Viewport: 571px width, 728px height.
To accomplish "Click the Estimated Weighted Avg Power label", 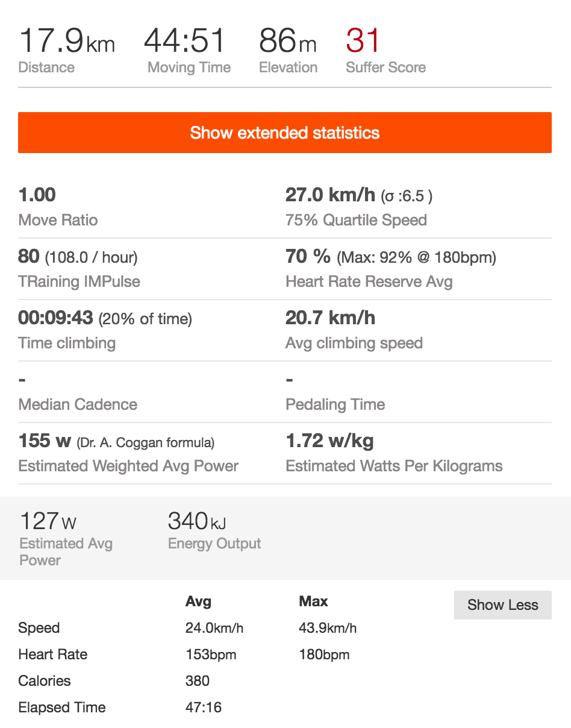I will 128,466.
